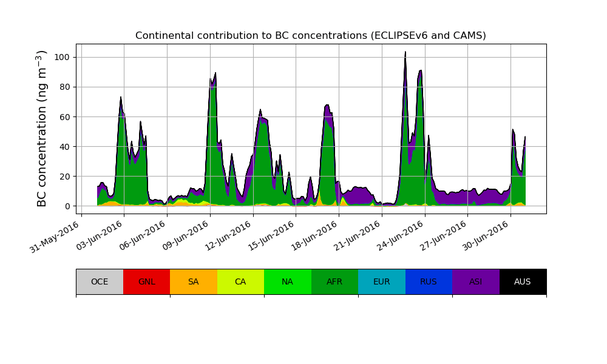The height and width of the screenshot is (364, 607).
Task: Select the bright green NA swatch
Action: coord(287,281)
